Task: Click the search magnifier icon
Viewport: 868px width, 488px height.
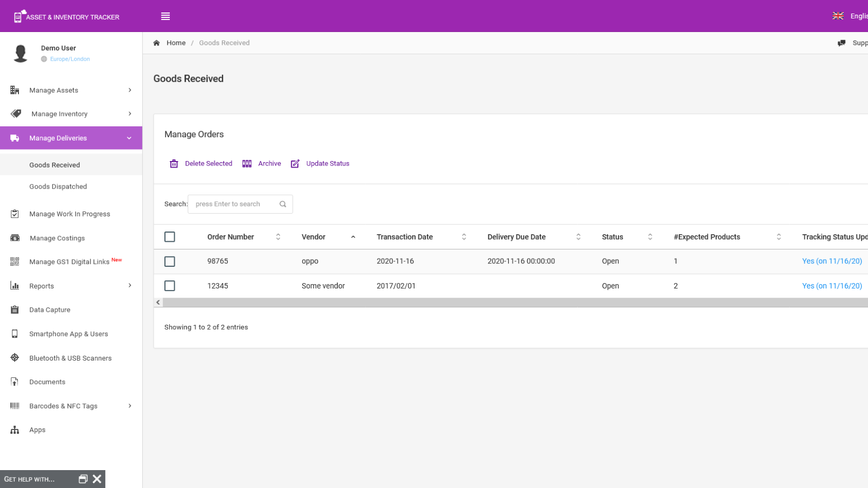Action: point(283,204)
